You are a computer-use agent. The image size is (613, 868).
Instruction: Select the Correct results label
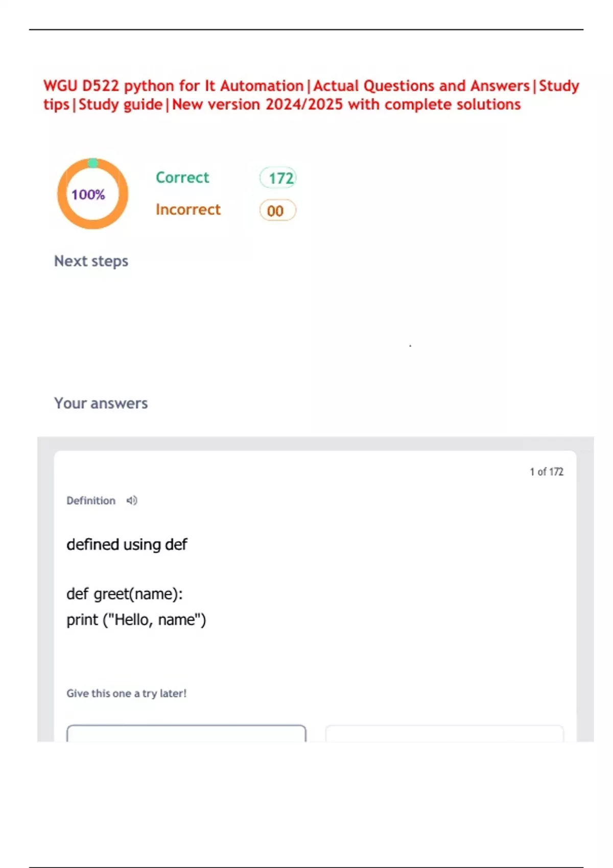[182, 178]
